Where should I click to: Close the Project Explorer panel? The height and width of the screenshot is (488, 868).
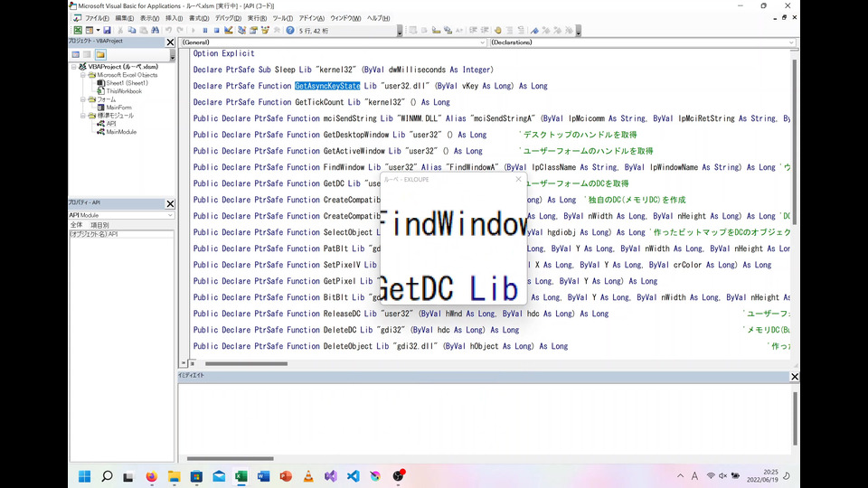tap(170, 42)
